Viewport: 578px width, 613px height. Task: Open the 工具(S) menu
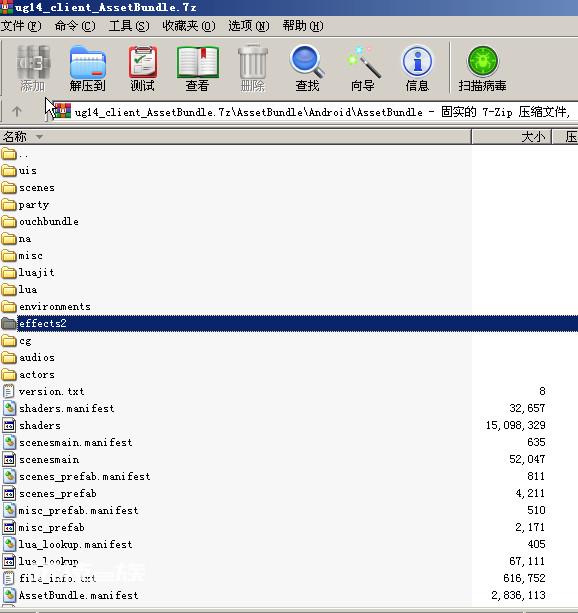click(129, 26)
